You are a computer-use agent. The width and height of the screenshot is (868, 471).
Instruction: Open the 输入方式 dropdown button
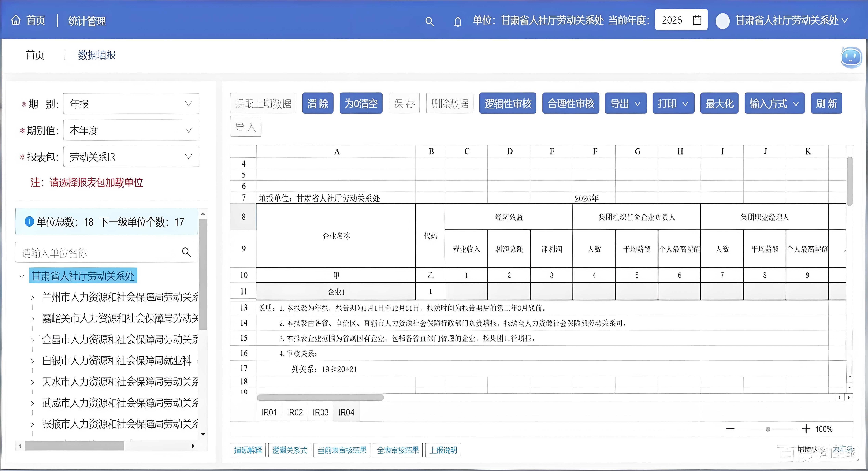tap(774, 103)
